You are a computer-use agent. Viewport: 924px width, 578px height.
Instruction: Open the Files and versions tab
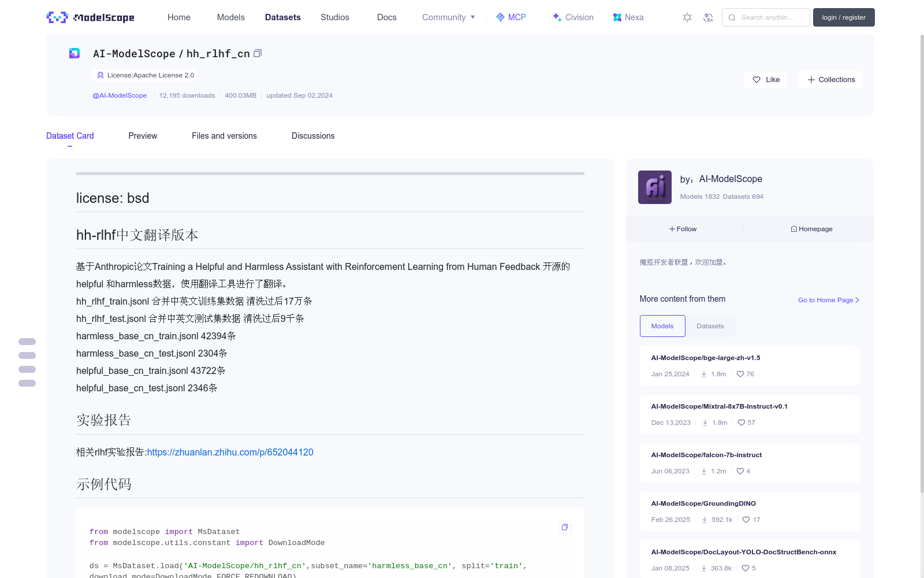tap(224, 136)
